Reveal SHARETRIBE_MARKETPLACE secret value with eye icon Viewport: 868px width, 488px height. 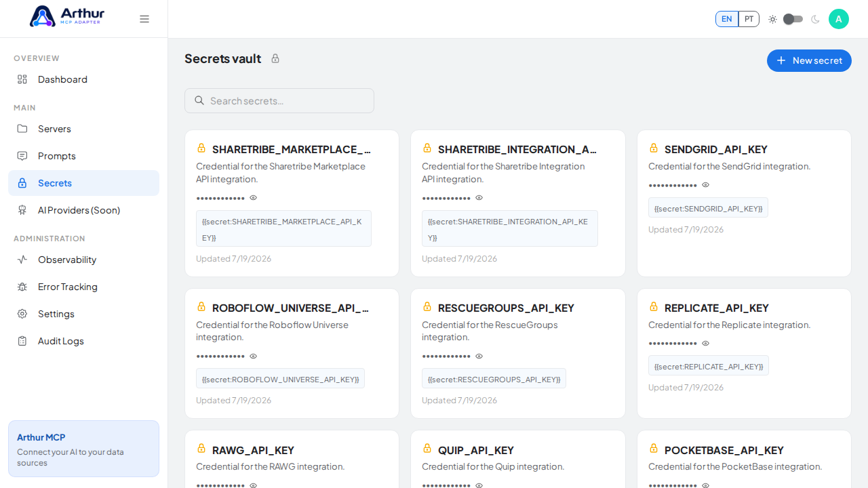click(x=254, y=198)
